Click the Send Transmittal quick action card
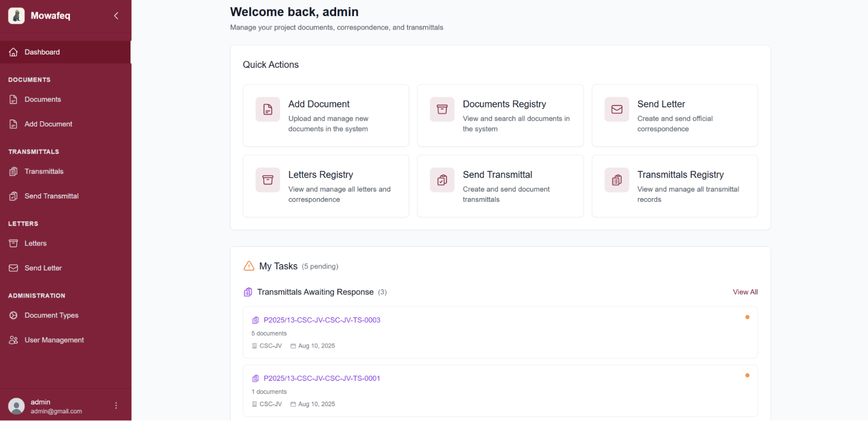 500,186
